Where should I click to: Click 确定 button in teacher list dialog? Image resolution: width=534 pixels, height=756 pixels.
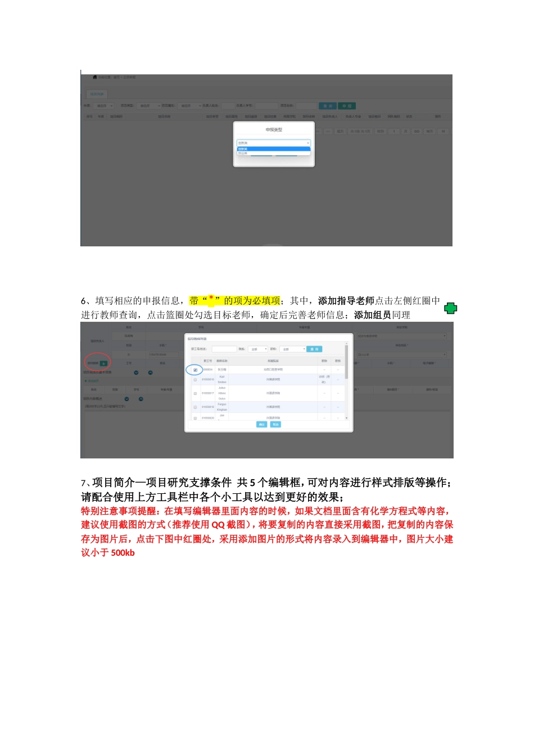pos(261,425)
